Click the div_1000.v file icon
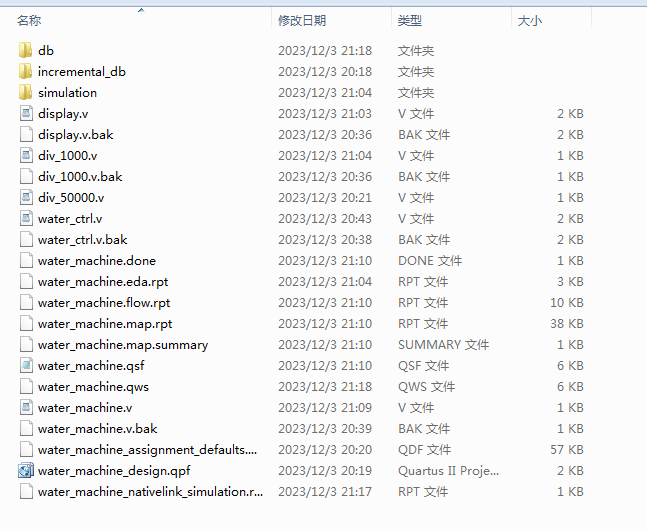 (x=26, y=156)
